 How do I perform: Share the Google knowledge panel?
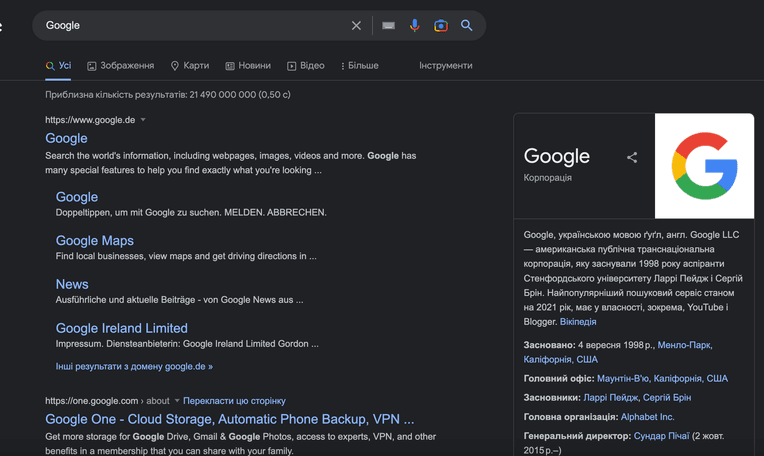coord(632,157)
